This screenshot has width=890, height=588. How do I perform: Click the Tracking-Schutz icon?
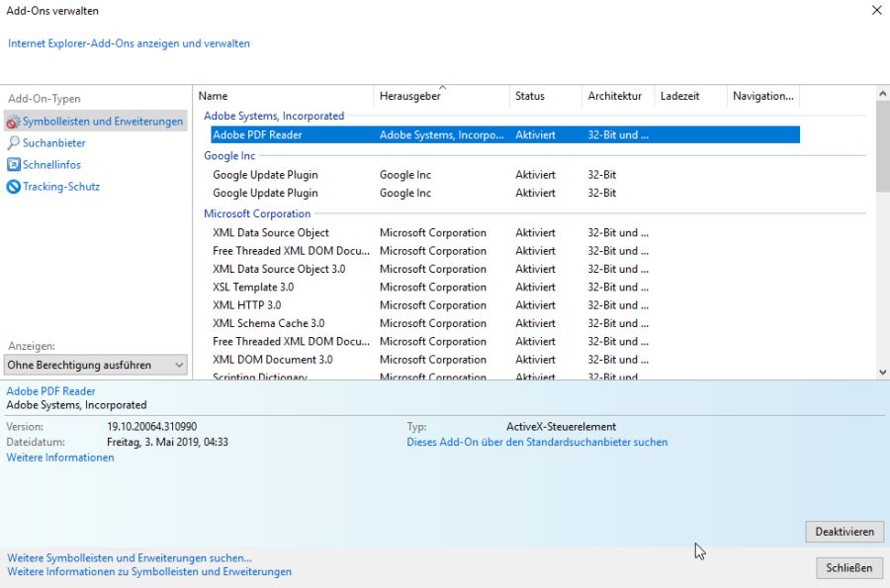click(13, 187)
